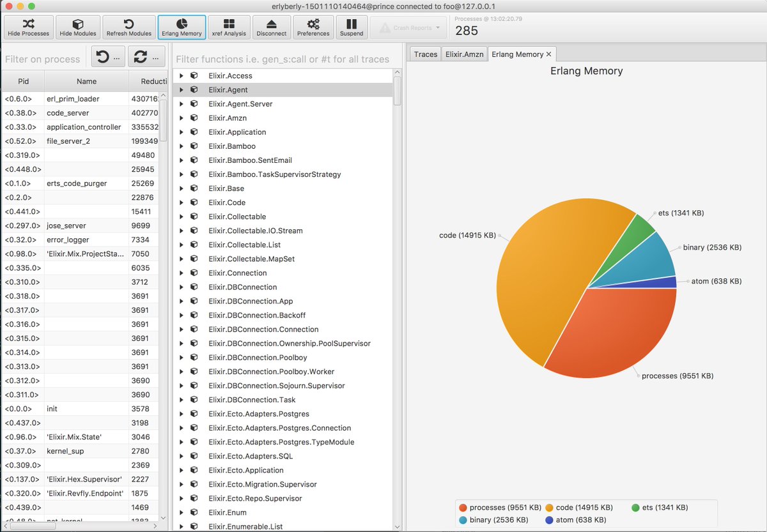Screen dimensions: 767x532
Task: Click the Elixir.DBConnection.App module cube icon
Action: (x=194, y=300)
